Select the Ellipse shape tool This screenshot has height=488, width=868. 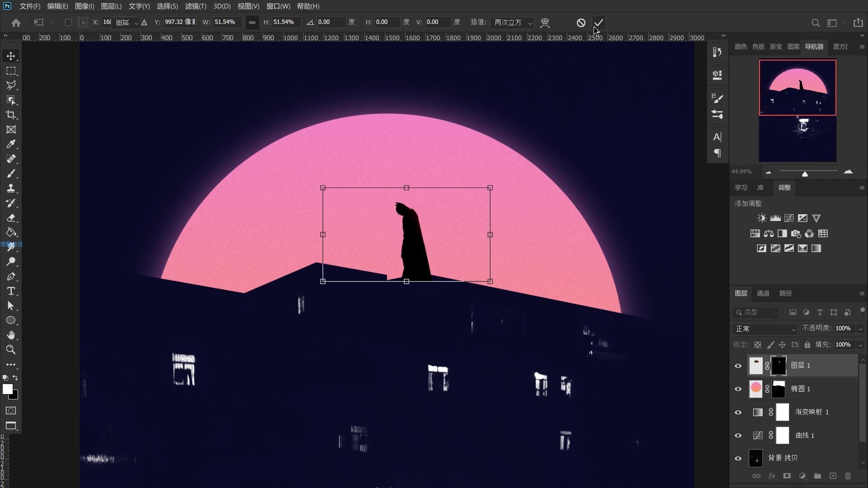[11, 320]
